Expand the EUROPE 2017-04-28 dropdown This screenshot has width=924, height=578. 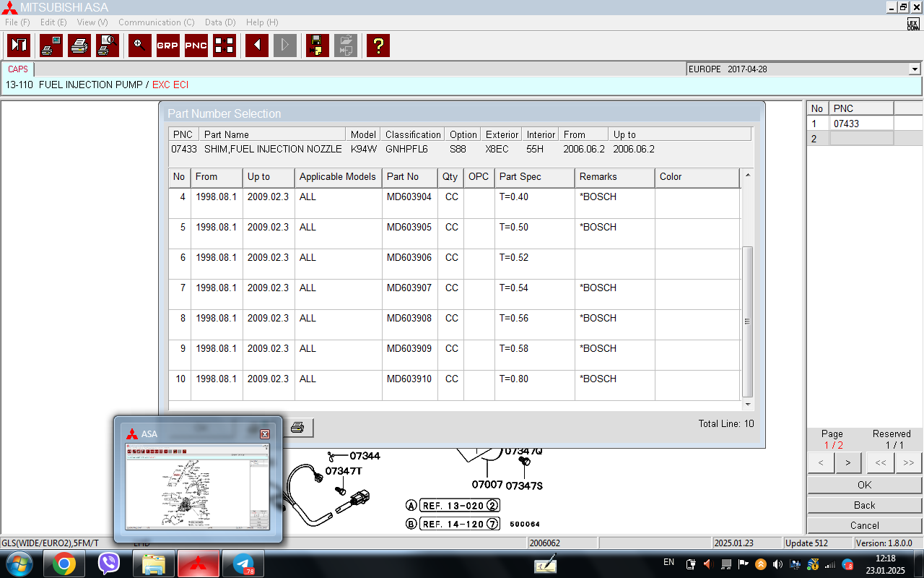pyautogui.click(x=915, y=69)
